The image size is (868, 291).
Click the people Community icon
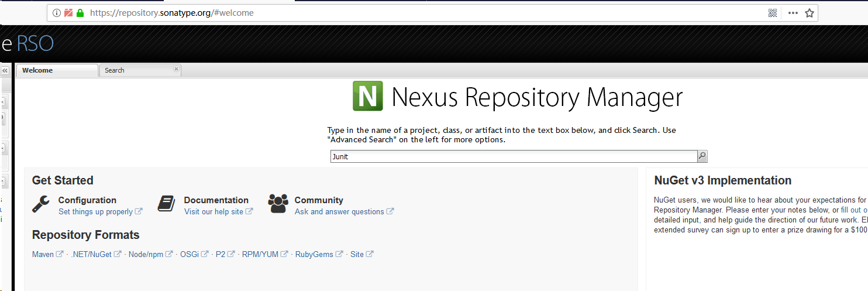(278, 204)
